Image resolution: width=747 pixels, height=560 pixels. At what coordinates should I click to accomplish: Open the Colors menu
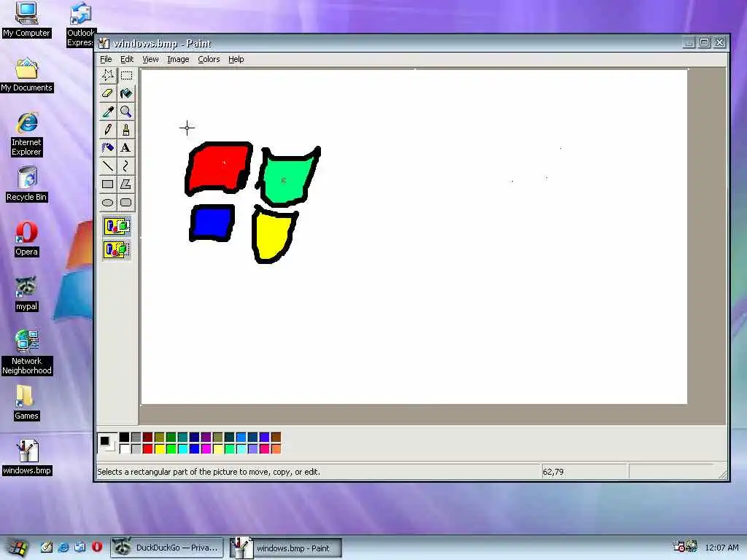209,59
